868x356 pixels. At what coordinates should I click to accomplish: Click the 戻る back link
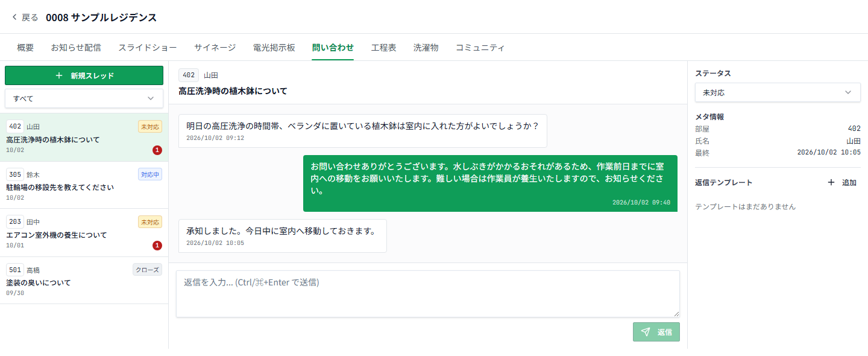(25, 17)
